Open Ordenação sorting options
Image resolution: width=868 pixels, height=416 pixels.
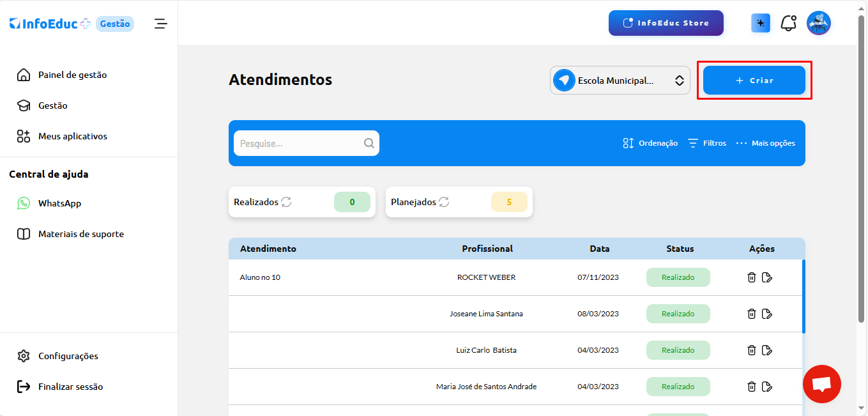(x=650, y=143)
